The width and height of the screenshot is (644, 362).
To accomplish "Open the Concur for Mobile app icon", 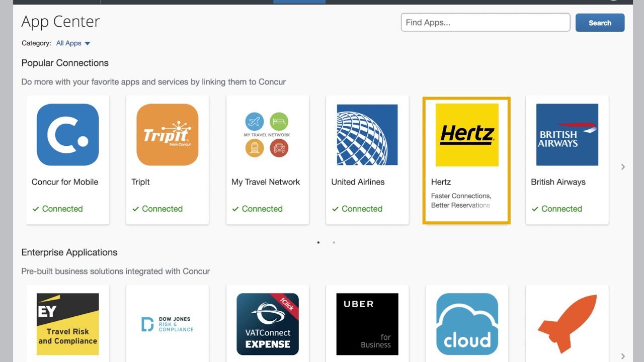I will 68,135.
